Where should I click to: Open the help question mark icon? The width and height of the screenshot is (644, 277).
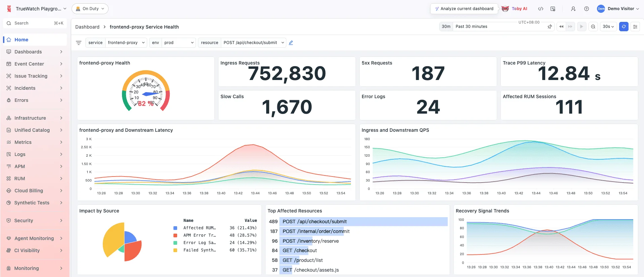(x=587, y=9)
